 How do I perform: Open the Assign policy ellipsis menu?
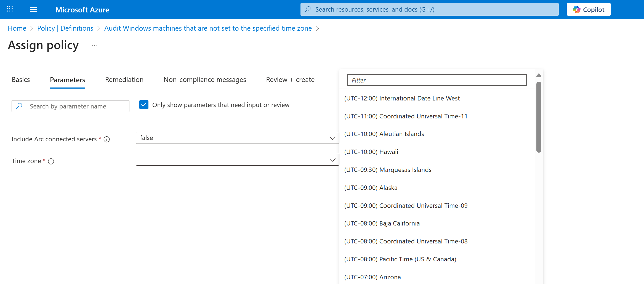(94, 45)
